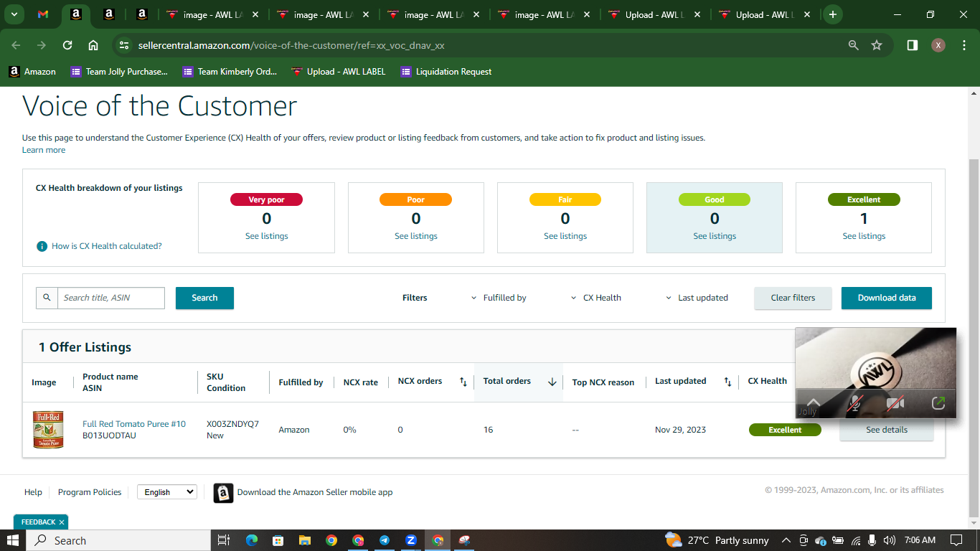Click the Windows taskbar Search box
Screen dimensions: 980x551
click(x=118, y=540)
